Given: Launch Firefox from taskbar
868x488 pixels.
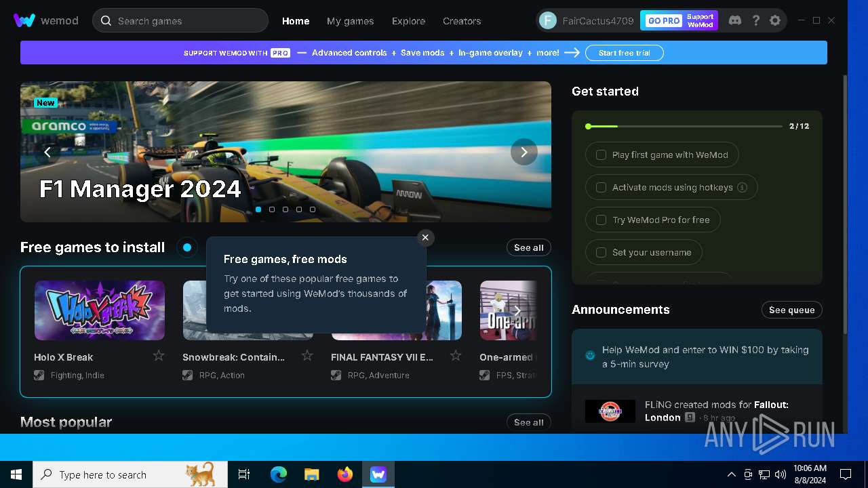Looking at the screenshot, I should point(345,474).
